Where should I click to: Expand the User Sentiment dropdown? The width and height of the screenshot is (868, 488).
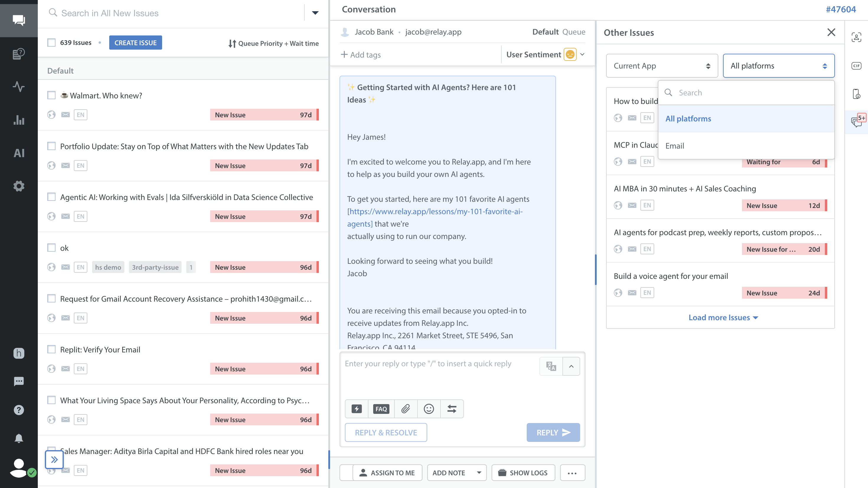coord(582,54)
